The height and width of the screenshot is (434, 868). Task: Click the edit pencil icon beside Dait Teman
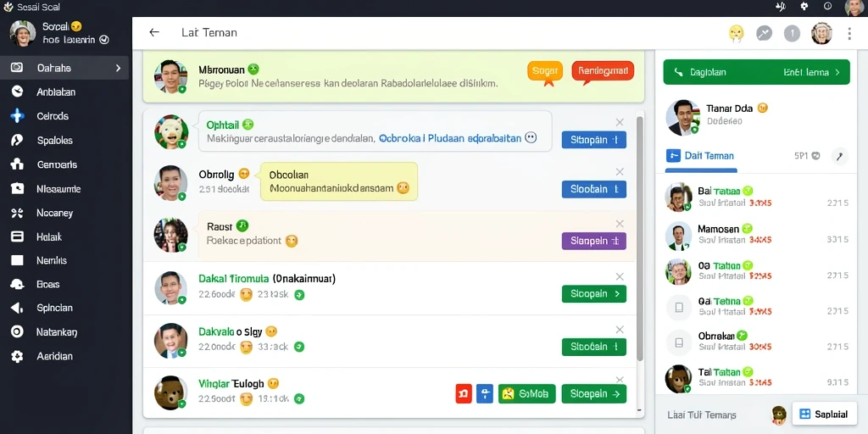[840, 157]
